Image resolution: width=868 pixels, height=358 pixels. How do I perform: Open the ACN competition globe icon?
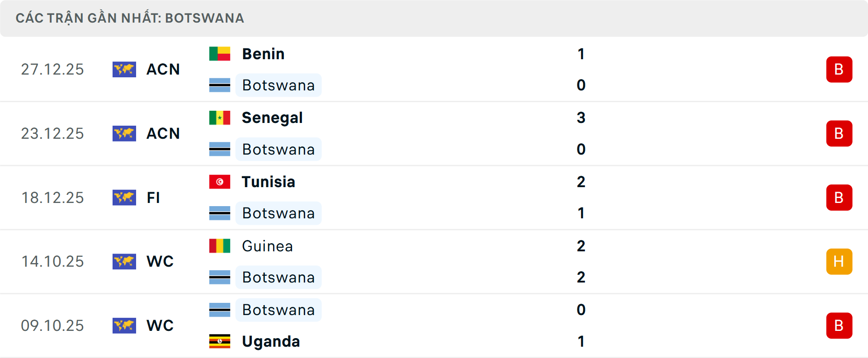(x=124, y=69)
